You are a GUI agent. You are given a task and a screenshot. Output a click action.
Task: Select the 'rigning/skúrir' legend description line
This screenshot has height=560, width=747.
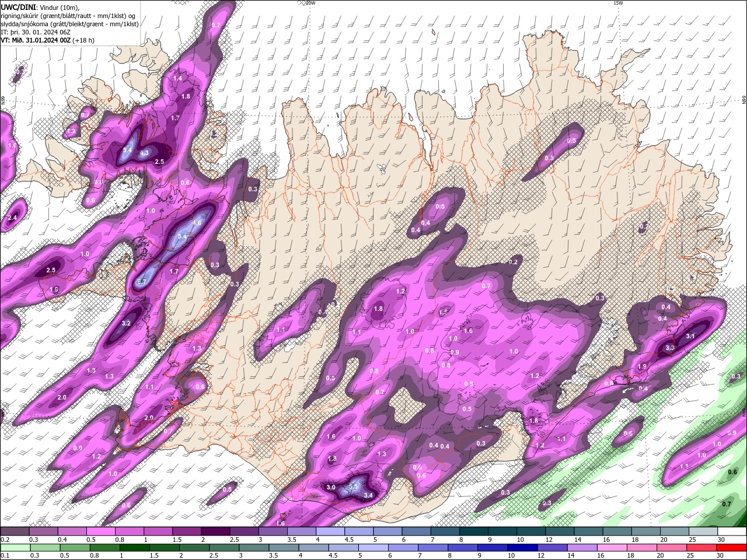tap(68, 15)
